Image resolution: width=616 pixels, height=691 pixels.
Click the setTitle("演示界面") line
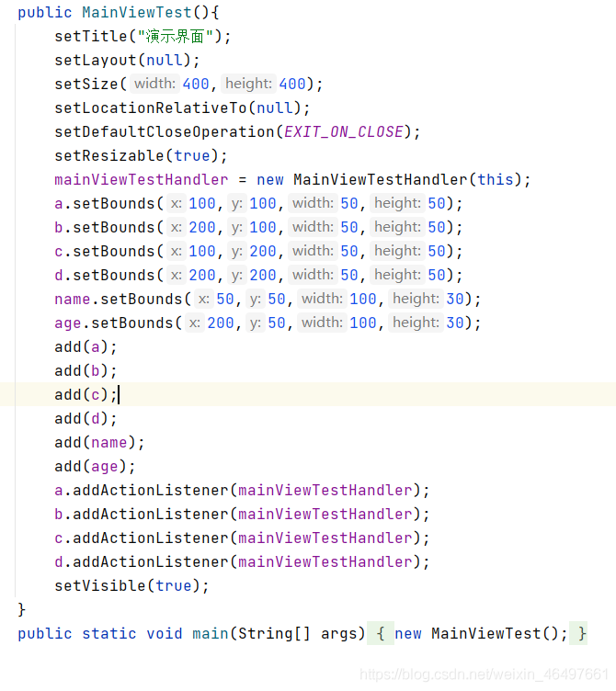tap(143, 36)
